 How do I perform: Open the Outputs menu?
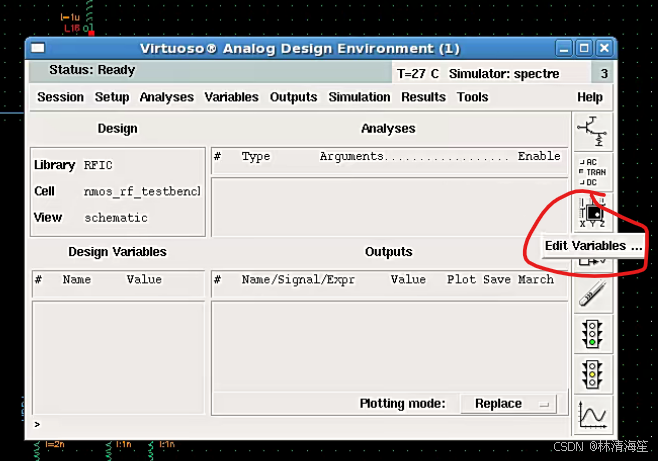click(x=293, y=97)
